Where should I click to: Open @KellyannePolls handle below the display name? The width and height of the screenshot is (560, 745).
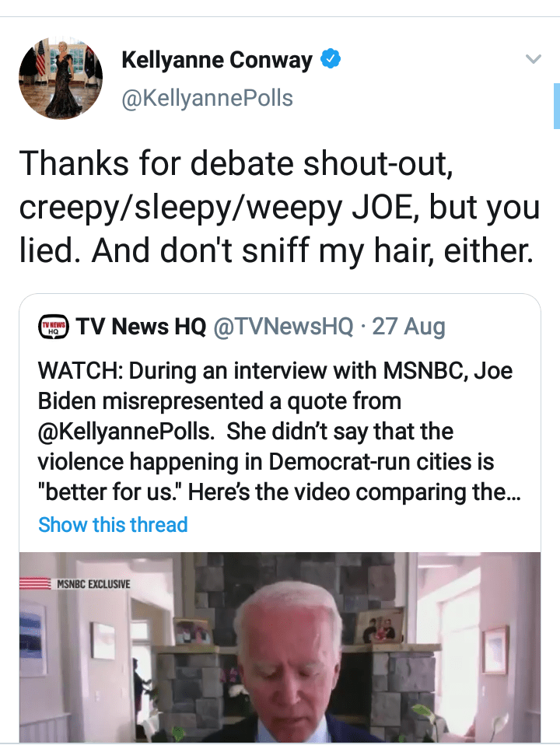click(x=207, y=98)
